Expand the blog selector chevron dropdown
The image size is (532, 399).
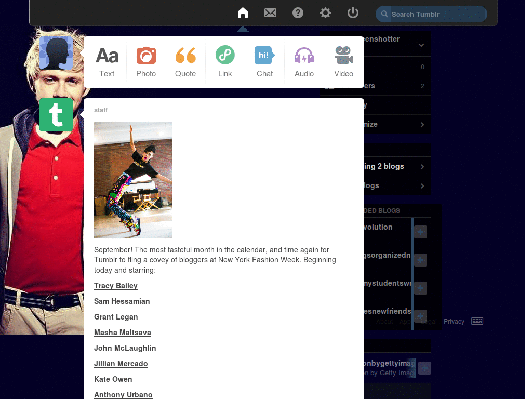pyautogui.click(x=421, y=45)
